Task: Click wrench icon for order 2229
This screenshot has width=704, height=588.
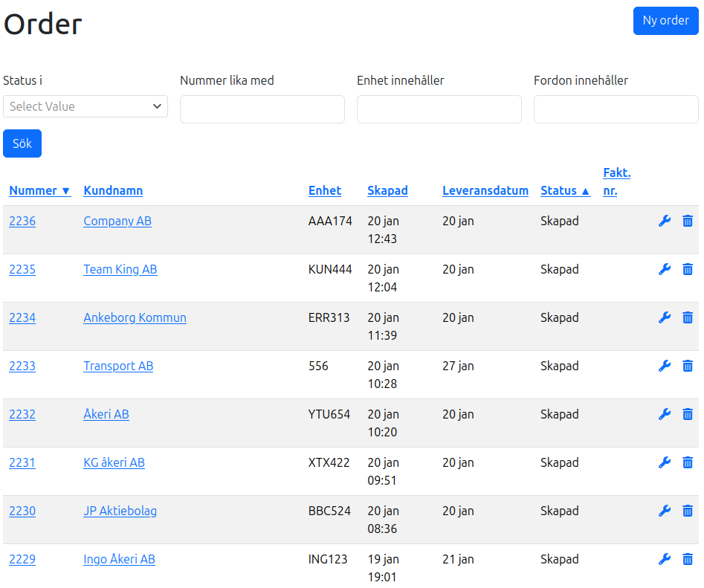Action: coord(665,559)
